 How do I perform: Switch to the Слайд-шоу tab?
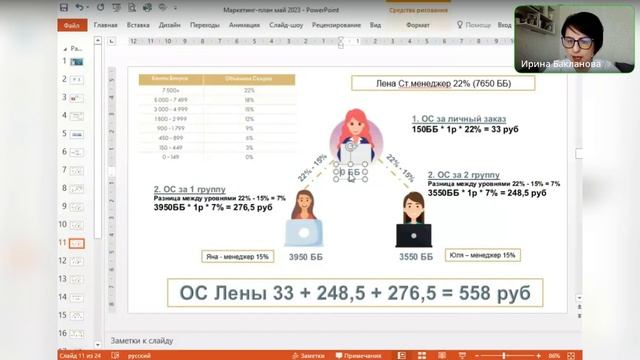[286, 25]
